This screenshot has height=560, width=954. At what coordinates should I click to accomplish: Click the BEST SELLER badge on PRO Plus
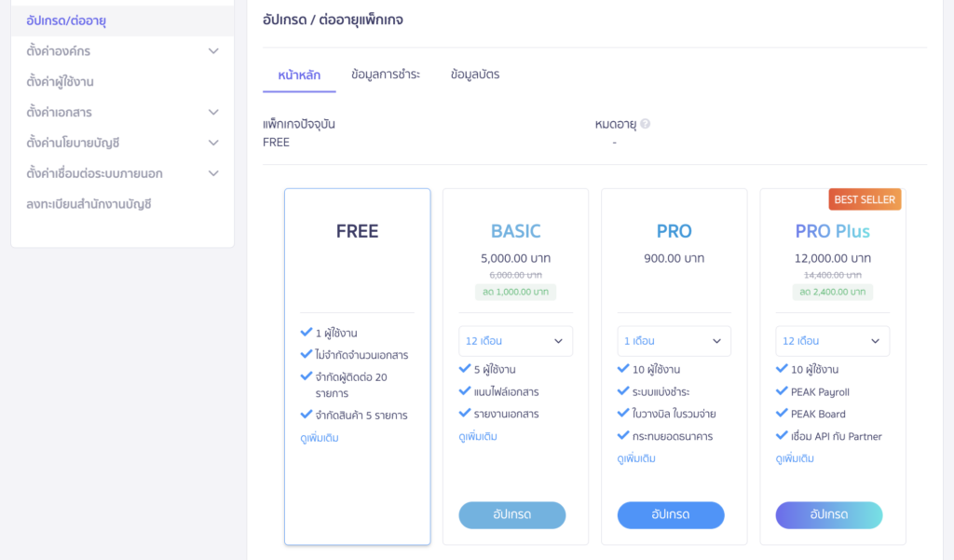865,199
